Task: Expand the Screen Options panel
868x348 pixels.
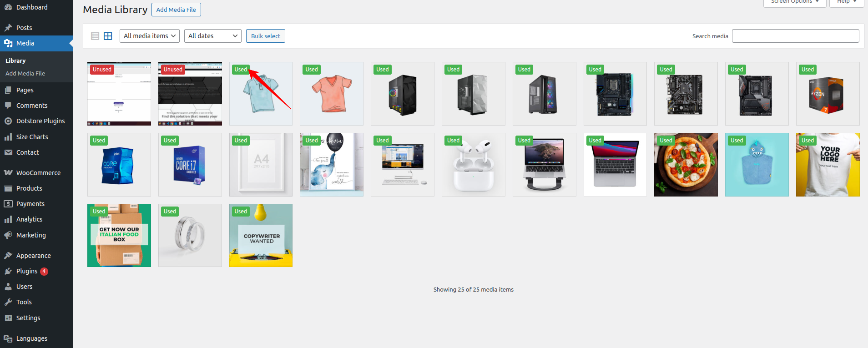Action: point(794,2)
